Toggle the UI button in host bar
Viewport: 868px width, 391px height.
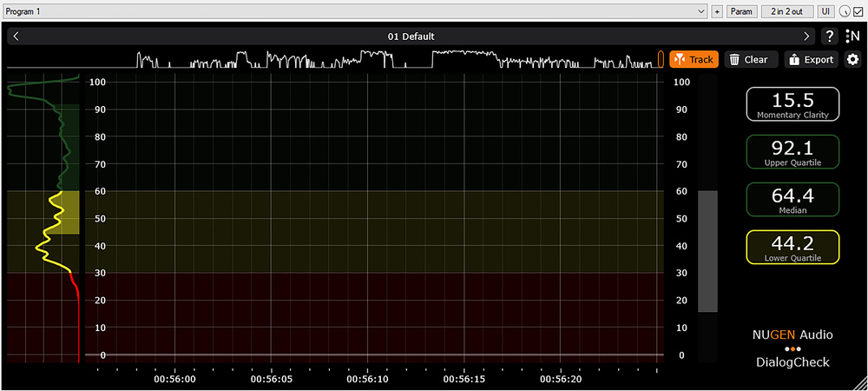(x=825, y=11)
